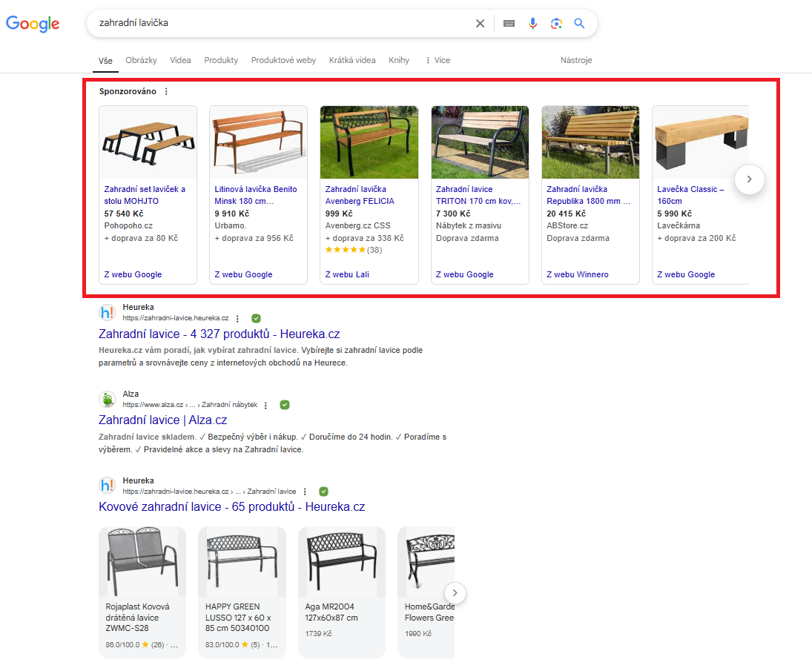Open the Produkty tab
Image resolution: width=812 pixels, height=671 pixels.
click(221, 60)
